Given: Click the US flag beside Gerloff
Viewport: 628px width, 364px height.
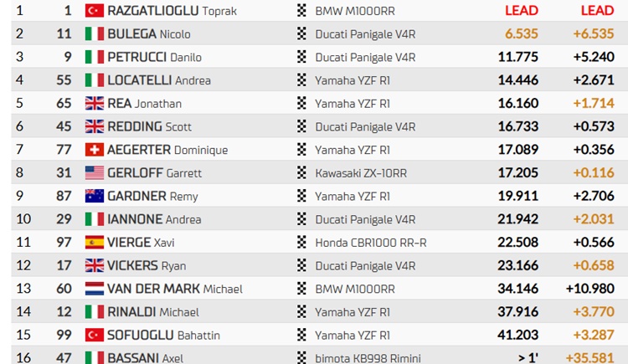Looking at the screenshot, I should click(94, 173).
